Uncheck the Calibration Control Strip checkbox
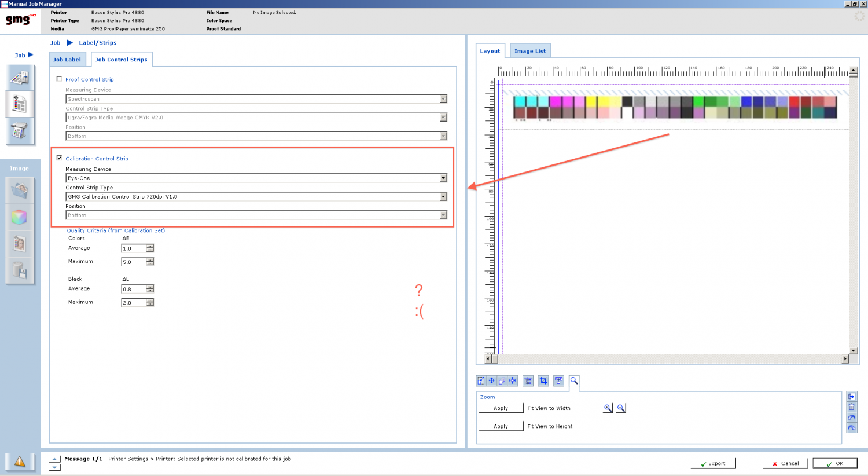 coord(59,158)
